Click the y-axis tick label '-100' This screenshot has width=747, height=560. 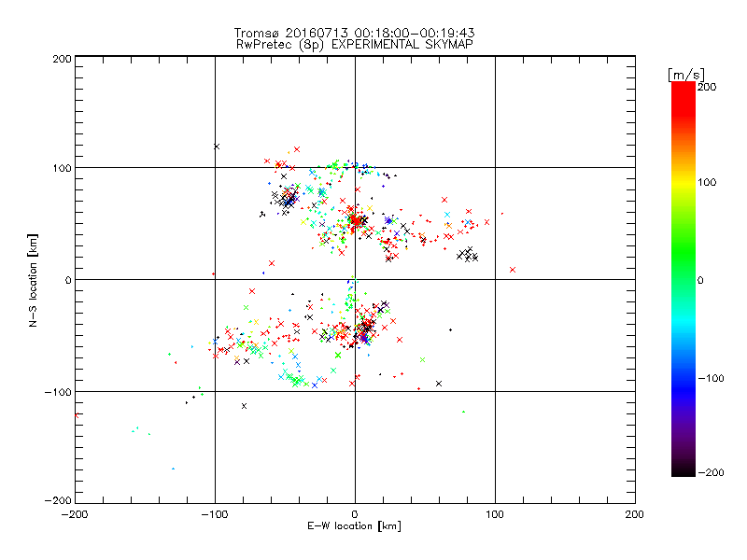tap(59, 392)
